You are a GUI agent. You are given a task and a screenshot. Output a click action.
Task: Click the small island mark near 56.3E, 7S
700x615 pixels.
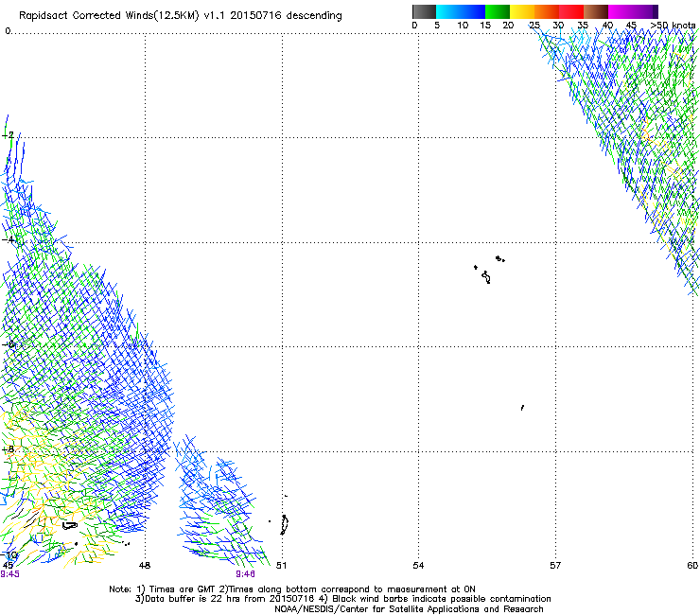coord(522,408)
